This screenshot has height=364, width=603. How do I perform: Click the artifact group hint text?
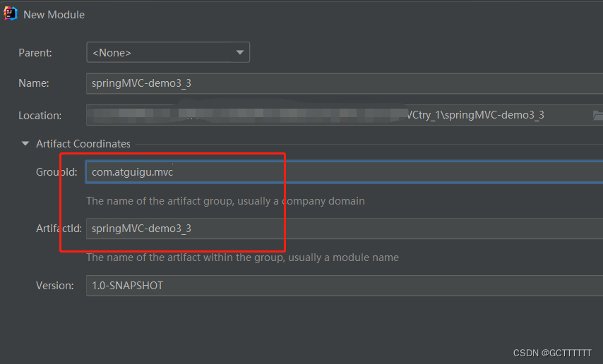coord(225,201)
